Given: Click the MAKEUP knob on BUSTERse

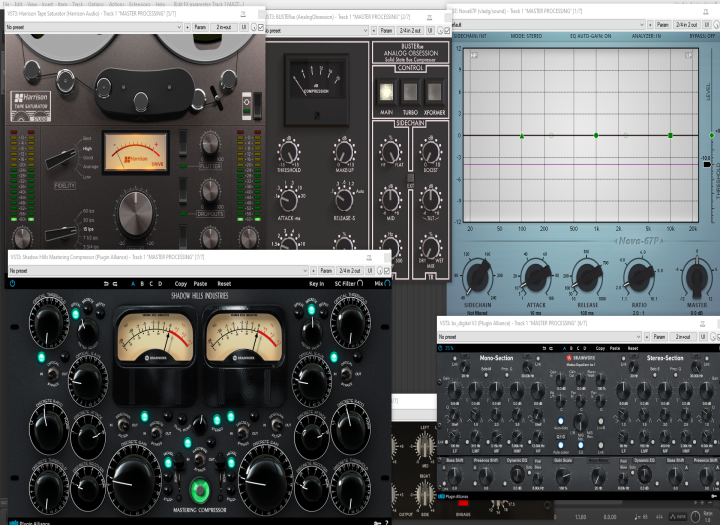Looking at the screenshot, I should (x=344, y=152).
